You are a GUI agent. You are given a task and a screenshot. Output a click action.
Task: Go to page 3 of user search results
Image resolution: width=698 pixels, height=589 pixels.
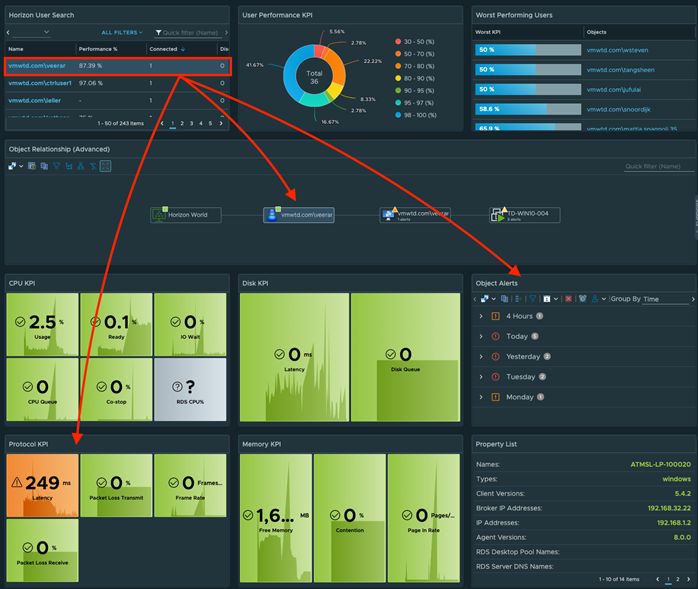coord(191,123)
